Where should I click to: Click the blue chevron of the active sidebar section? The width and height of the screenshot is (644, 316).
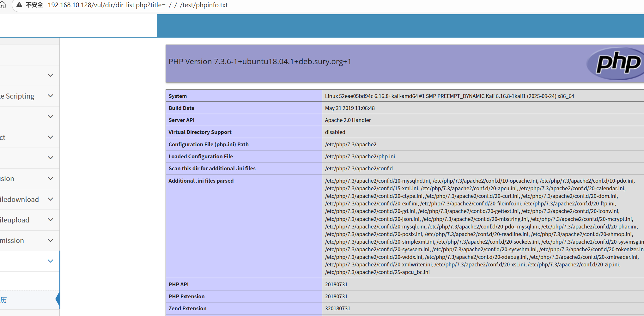(50, 261)
